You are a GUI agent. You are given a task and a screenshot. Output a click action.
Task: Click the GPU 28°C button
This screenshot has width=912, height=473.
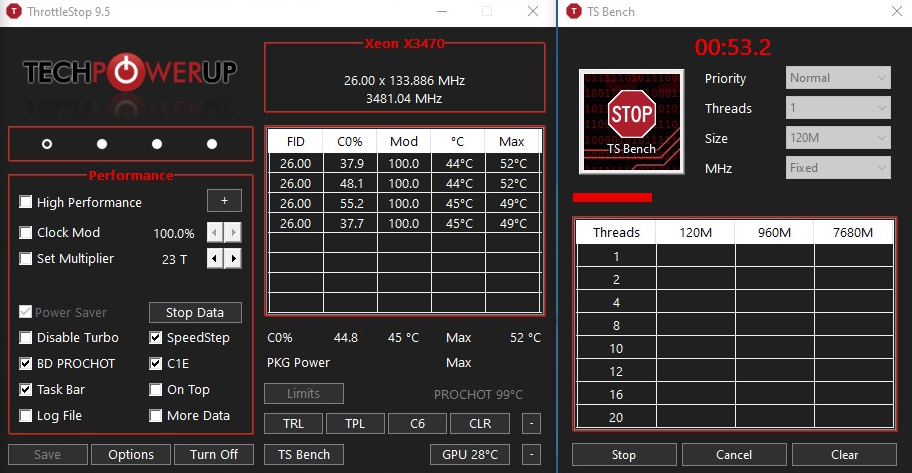470,454
